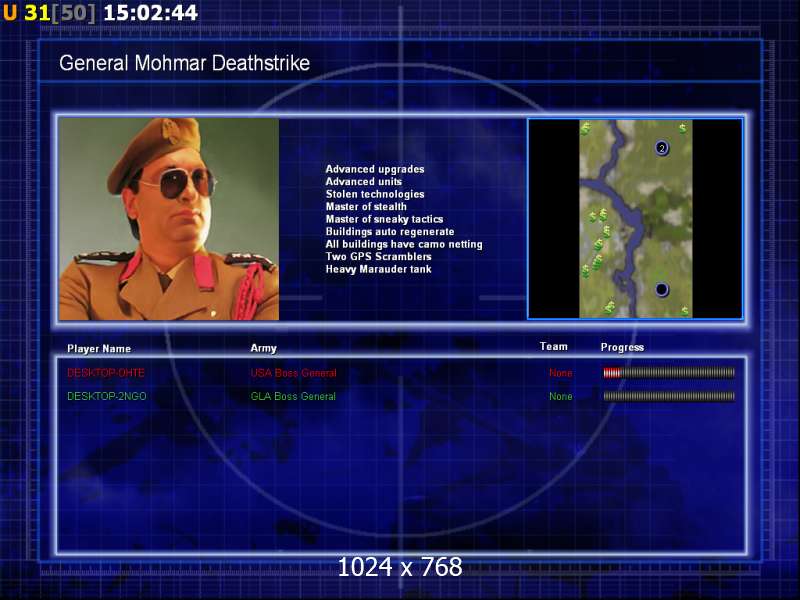Click the 'Player Name' column header
The image size is (800, 600).
(x=99, y=349)
